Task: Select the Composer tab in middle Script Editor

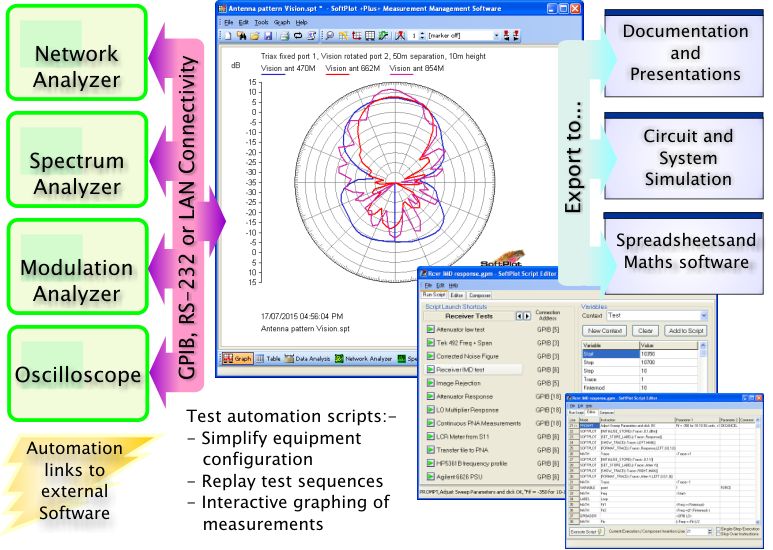Action: click(479, 295)
